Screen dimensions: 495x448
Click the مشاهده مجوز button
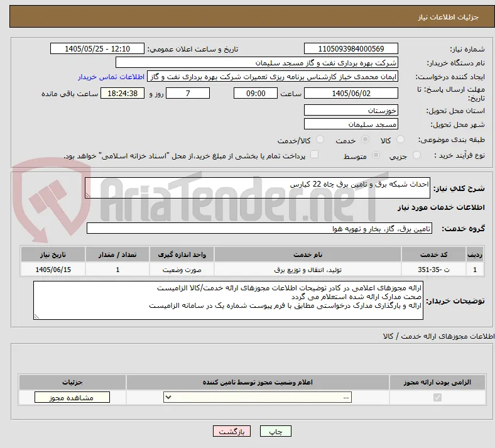[x=72, y=398]
